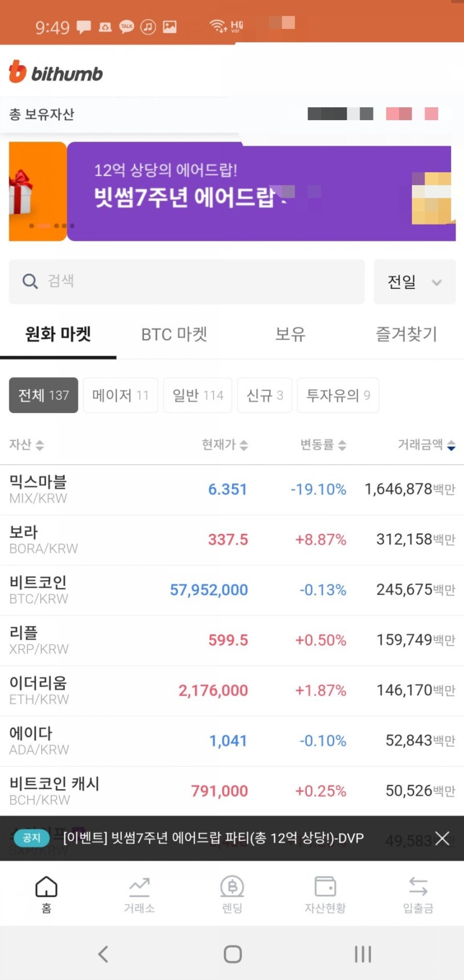This screenshot has width=464, height=980.
Task: Dismiss the airdrop notice with the X
Action: 442,838
